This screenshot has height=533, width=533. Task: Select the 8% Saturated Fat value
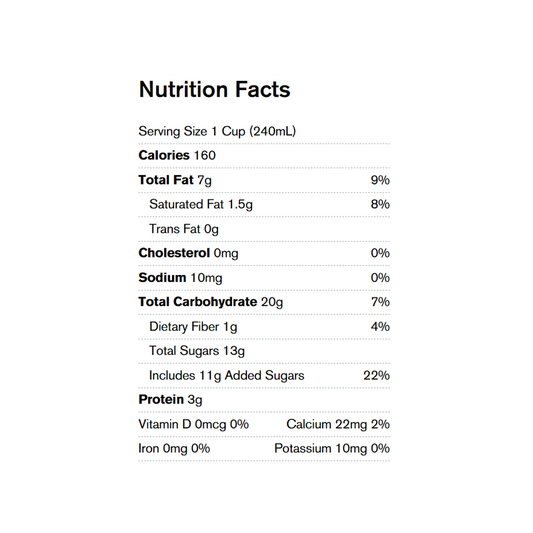tap(380, 204)
